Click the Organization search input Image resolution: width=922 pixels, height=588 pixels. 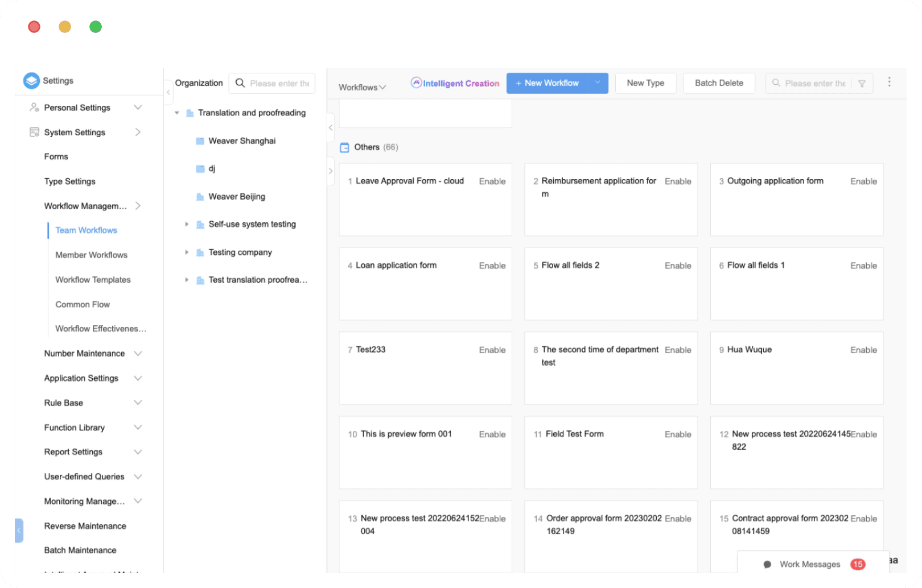pos(272,83)
